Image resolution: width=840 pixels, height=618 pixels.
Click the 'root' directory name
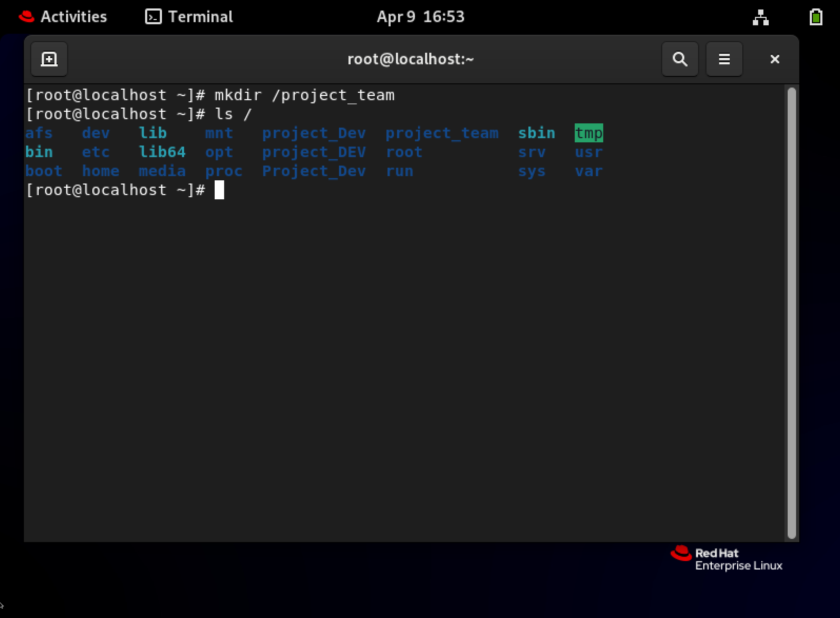point(404,152)
